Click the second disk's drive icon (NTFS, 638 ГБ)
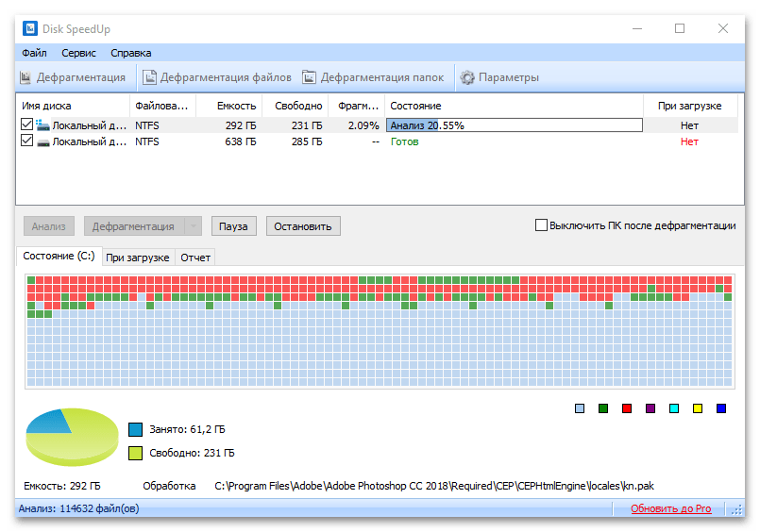Screen dimensions: 760x532 tap(42, 141)
